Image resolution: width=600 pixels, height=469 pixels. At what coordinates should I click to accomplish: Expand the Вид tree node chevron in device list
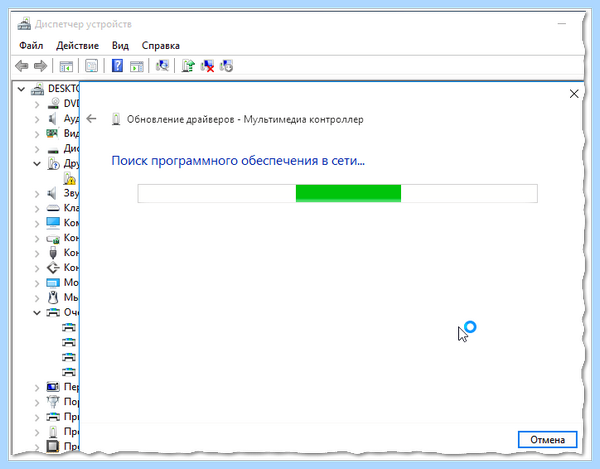(37, 134)
